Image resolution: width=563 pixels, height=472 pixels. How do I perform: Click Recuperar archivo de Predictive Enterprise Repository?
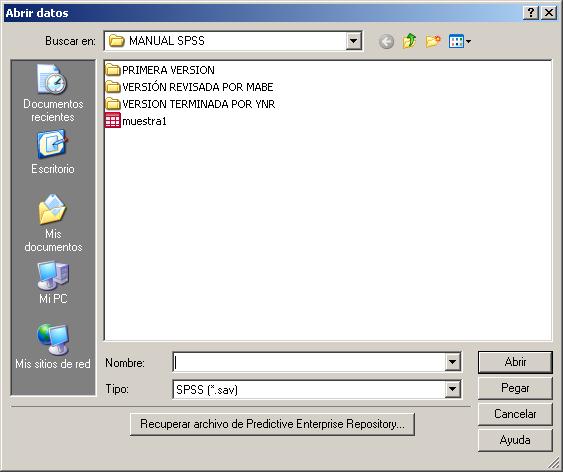pos(273,424)
